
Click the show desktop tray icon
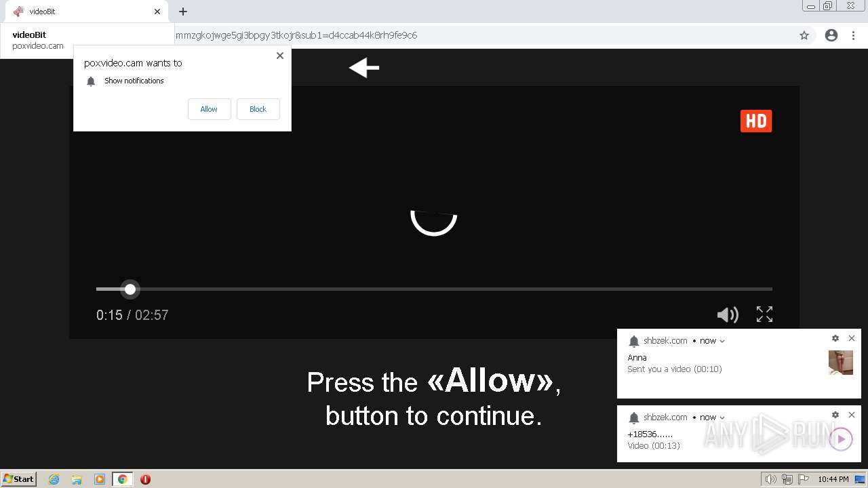point(860,479)
